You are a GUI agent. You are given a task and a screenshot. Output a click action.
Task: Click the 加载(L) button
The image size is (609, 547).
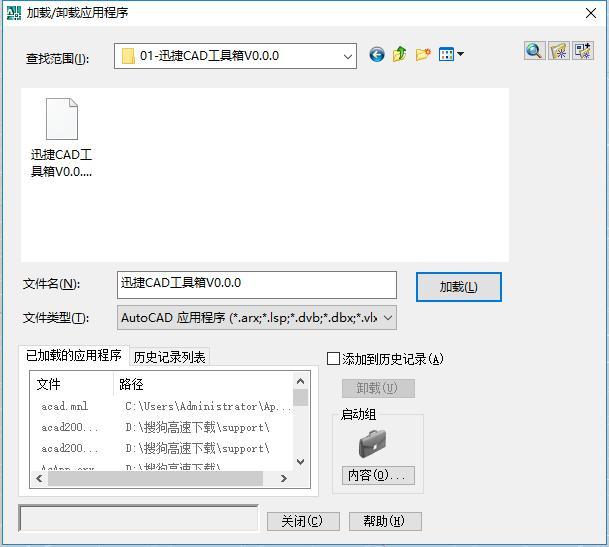point(459,287)
